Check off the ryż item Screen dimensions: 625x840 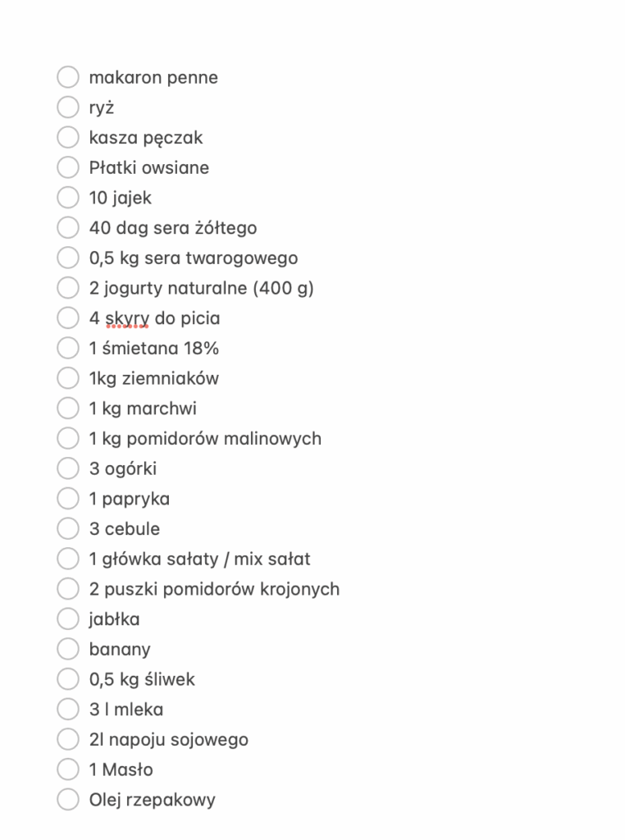pos(67,107)
